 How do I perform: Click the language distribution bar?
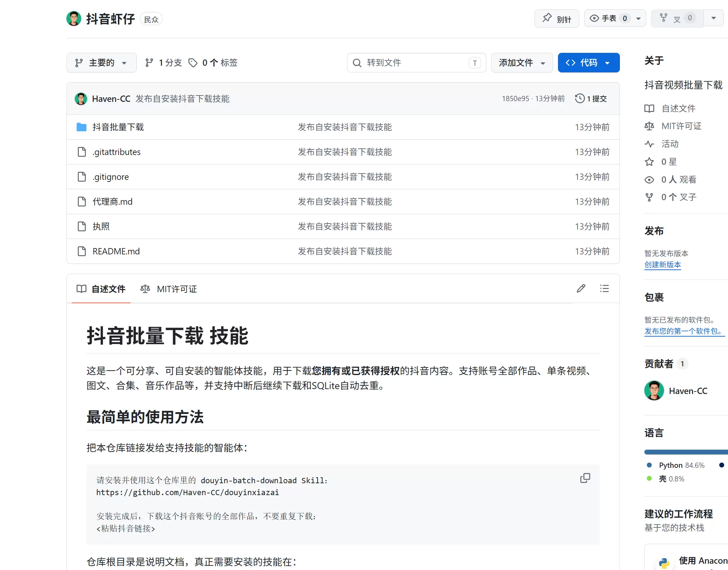[x=686, y=452]
